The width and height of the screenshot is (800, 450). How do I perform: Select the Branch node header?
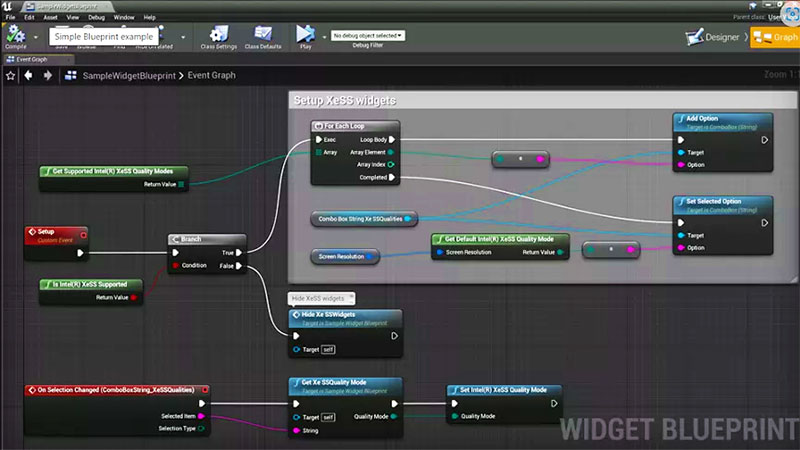(x=207, y=239)
